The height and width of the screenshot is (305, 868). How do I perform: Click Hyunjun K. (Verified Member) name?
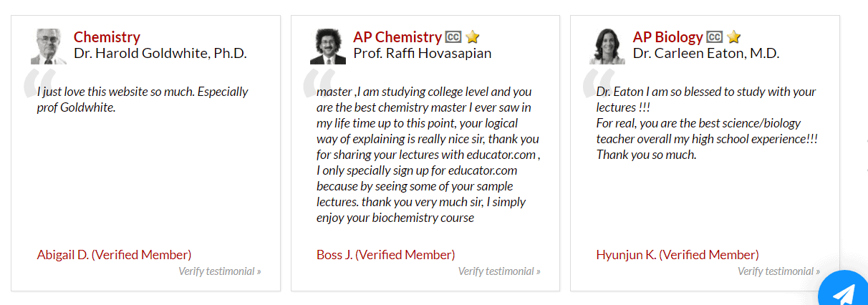click(x=677, y=254)
